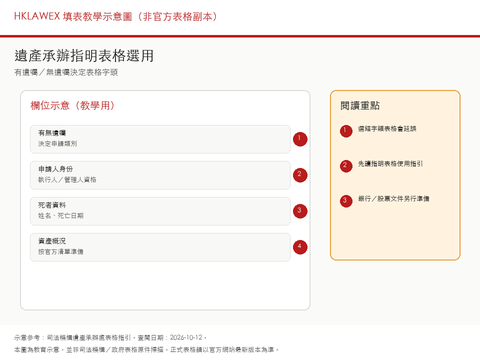
Task: Click the 有無遺囑 field box
Action: pos(160,139)
